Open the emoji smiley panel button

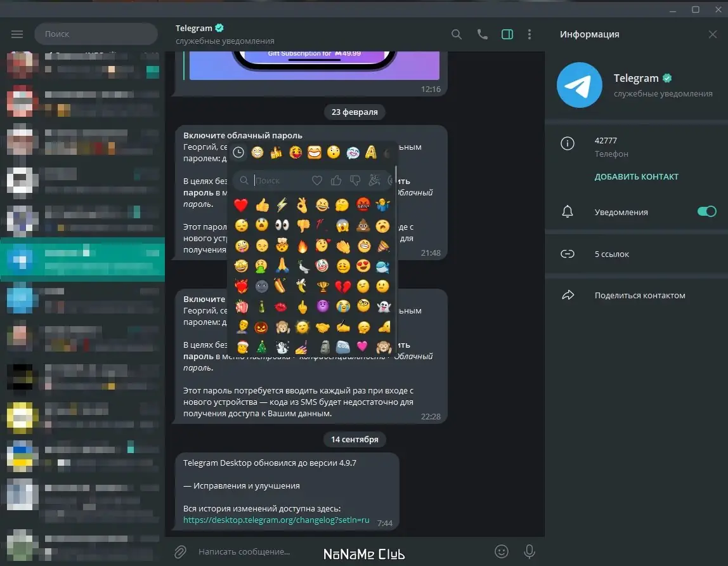[x=502, y=551]
